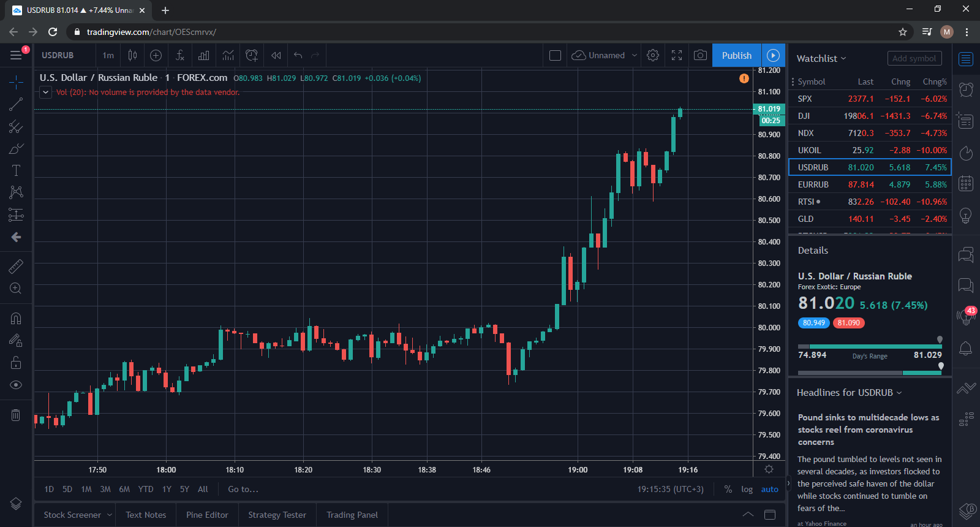Create a new alert from toolbar
This screenshot has height=527, width=980.
coord(252,55)
